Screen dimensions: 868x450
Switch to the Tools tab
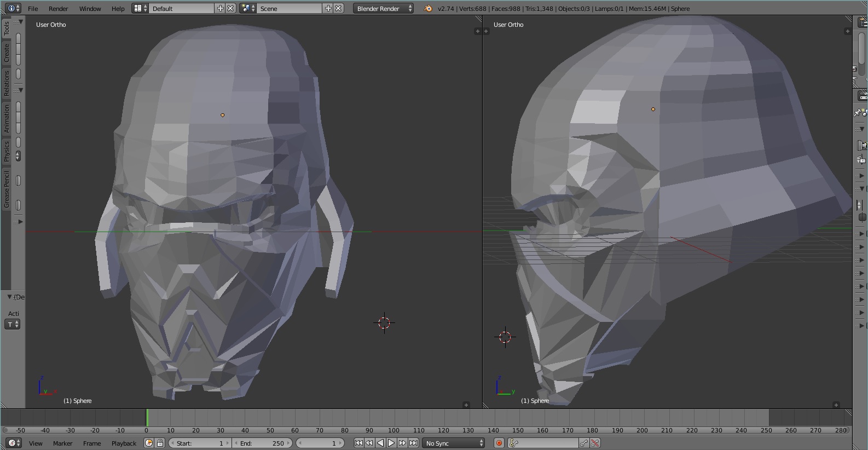click(7, 28)
